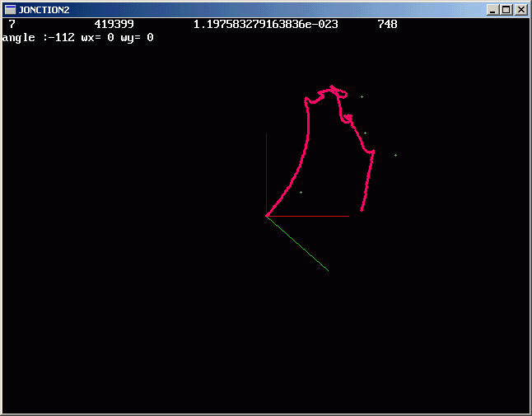Screen dimensions: 532x416
Task: Click the 1.197583279163836e-023 value
Action: click(x=265, y=25)
